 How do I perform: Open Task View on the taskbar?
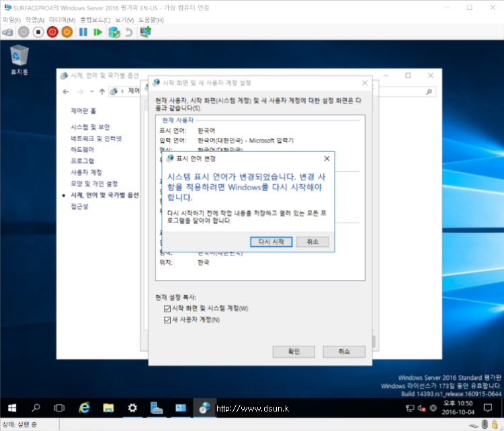(59, 408)
